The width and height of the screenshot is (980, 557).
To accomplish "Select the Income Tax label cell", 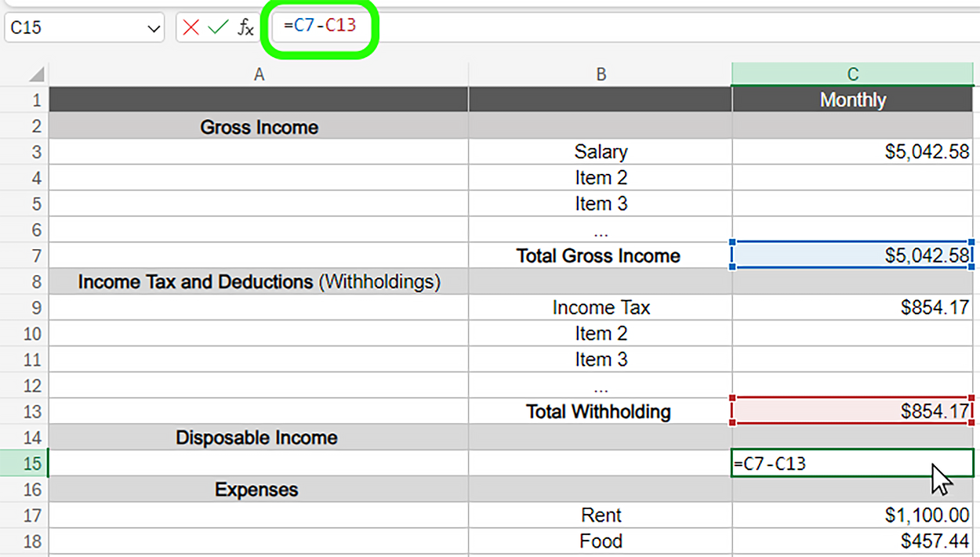I will click(601, 307).
